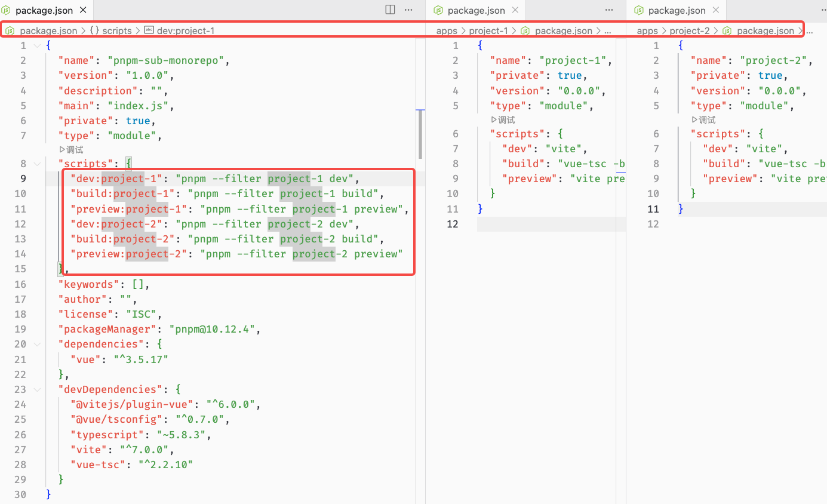Close the middle group's package.json tab
The width and height of the screenshot is (827, 504).
(515, 10)
